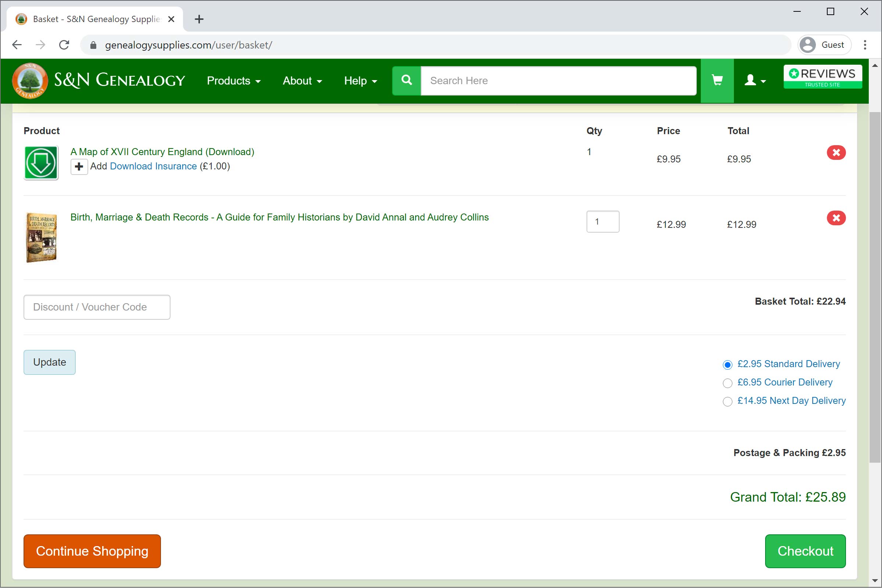Open the Guest profile menu
This screenshot has height=588, width=882.
point(824,45)
